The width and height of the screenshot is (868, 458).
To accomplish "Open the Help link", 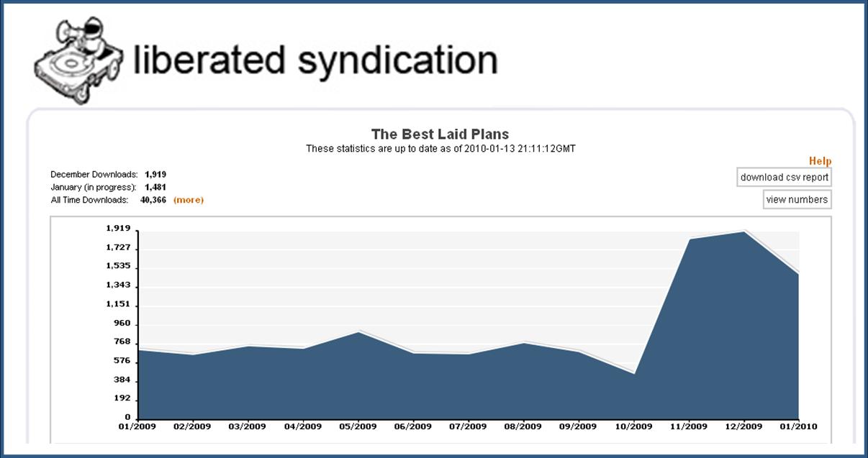I will 820,161.
